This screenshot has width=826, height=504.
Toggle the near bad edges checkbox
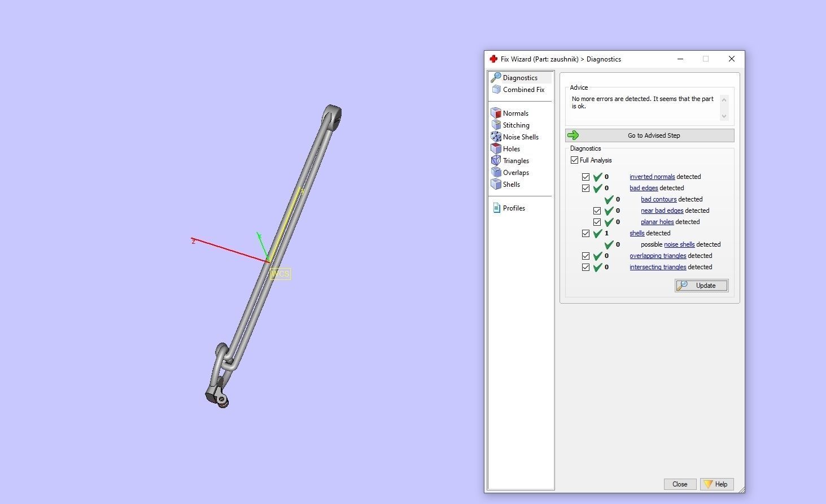(x=597, y=211)
